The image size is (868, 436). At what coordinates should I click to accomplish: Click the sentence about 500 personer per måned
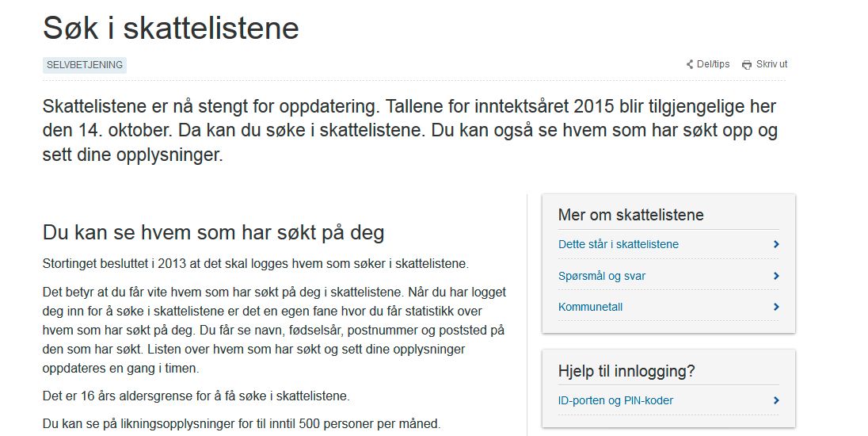[242, 424]
